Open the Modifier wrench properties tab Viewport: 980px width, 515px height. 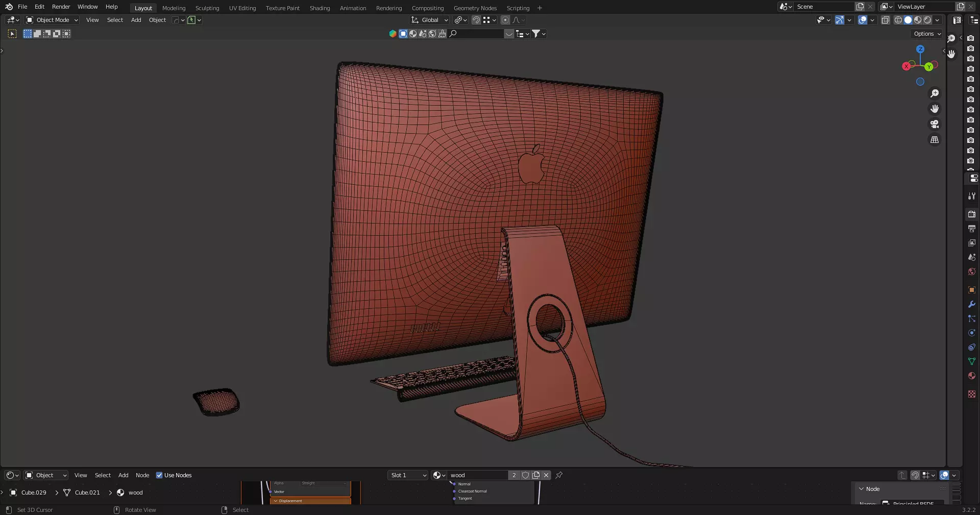coord(972,304)
